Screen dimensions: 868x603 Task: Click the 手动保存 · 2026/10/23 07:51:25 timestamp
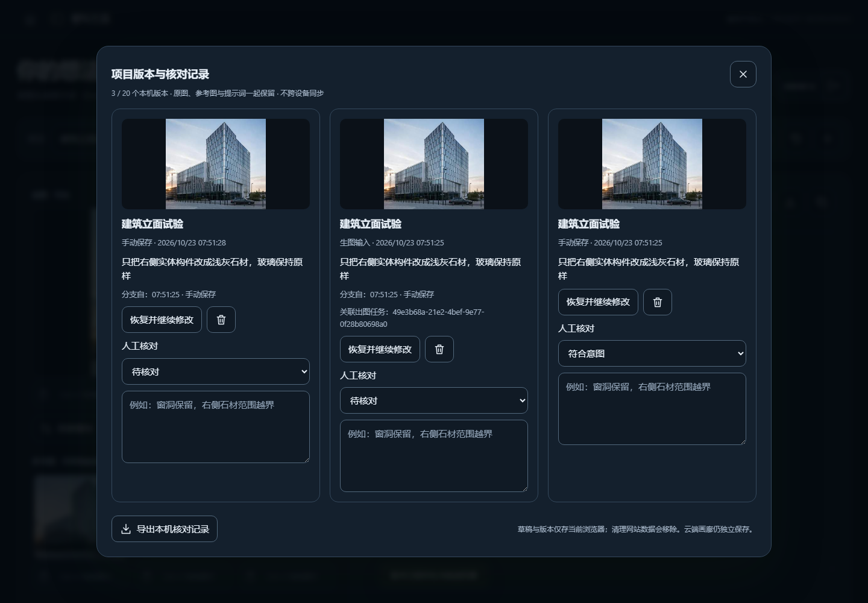[x=610, y=242]
